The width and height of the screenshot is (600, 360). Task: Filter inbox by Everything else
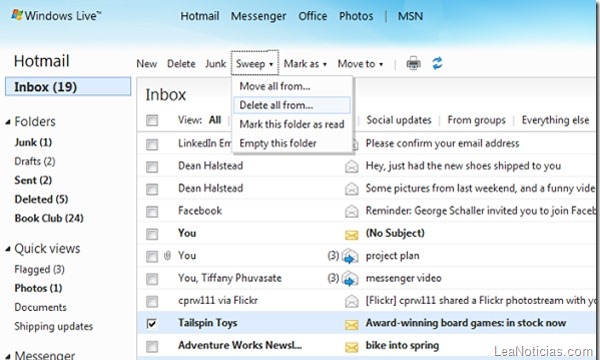pos(555,120)
